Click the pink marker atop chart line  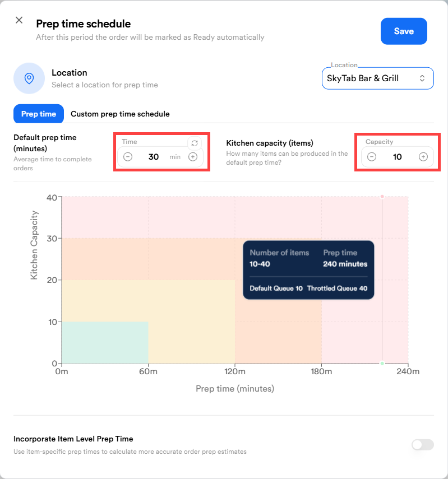point(382,197)
